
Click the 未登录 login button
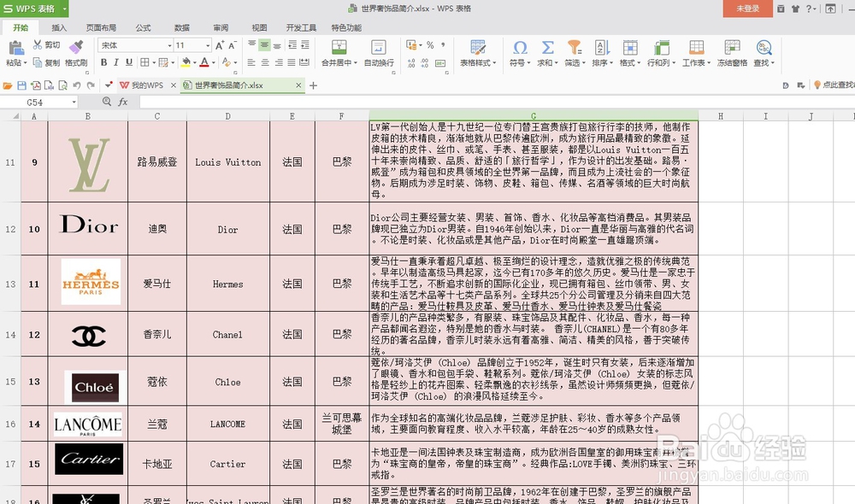coord(747,9)
